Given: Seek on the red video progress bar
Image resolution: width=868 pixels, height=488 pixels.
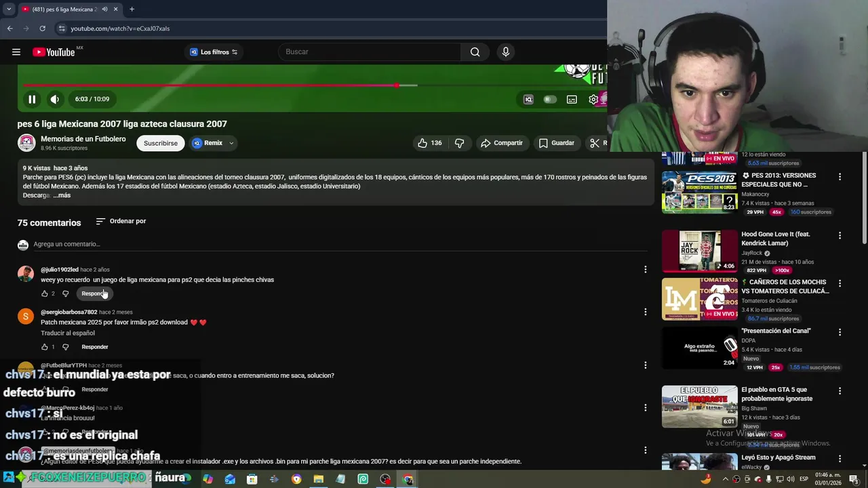Looking at the screenshot, I should (x=210, y=85).
